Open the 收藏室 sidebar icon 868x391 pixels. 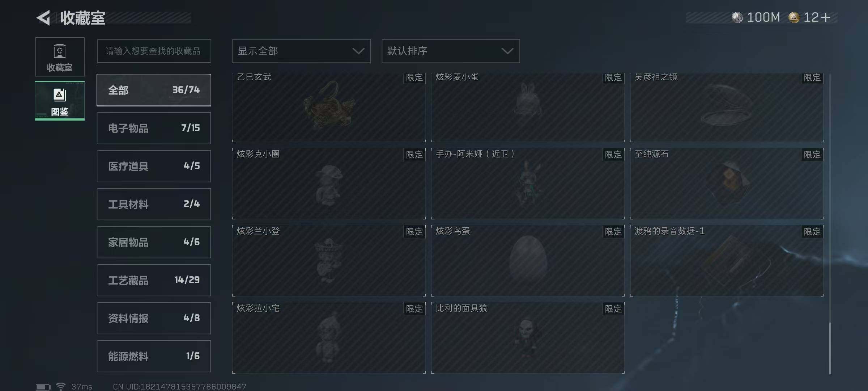[x=60, y=57]
